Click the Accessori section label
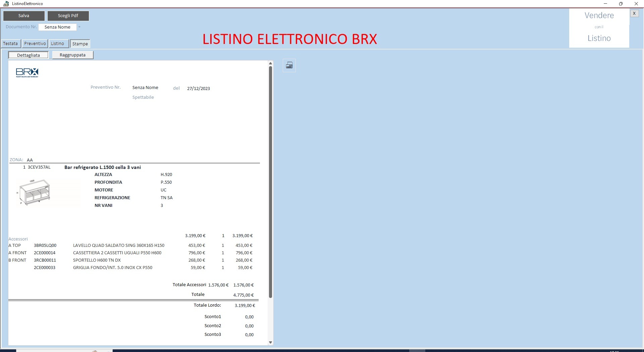 [18, 239]
